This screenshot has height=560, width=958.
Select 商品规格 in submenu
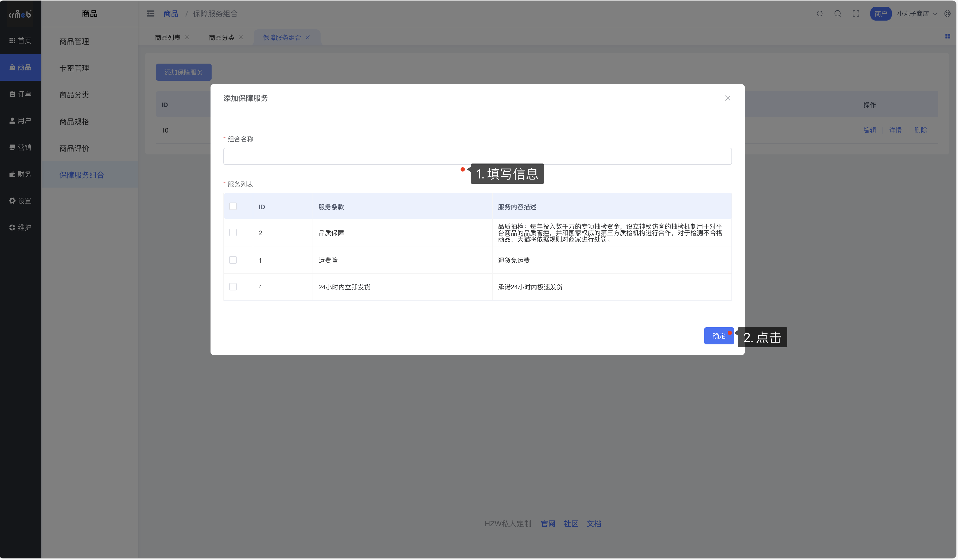(x=74, y=122)
